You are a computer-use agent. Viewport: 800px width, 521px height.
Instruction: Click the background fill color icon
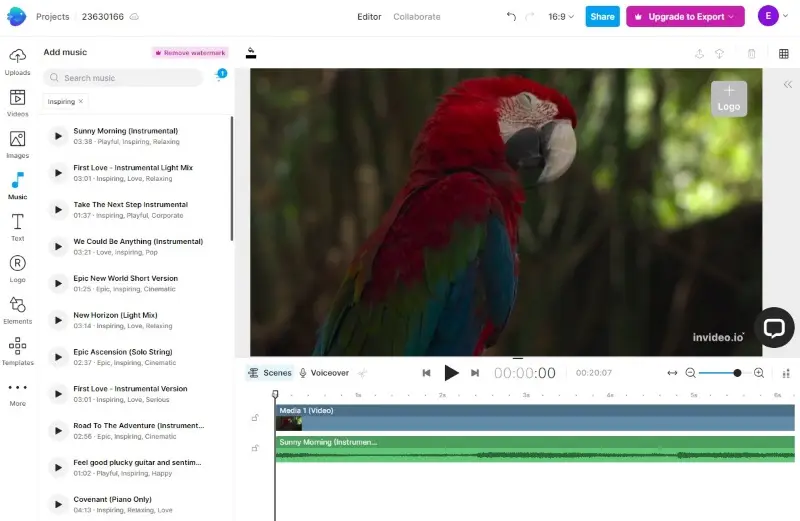[x=251, y=53]
